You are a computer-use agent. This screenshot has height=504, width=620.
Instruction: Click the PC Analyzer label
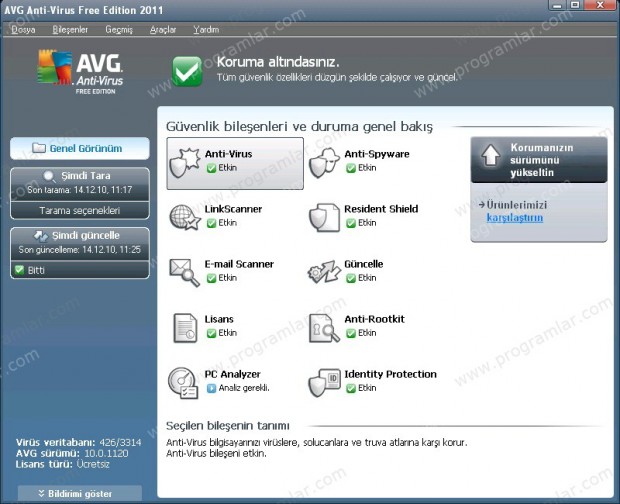click(232, 374)
